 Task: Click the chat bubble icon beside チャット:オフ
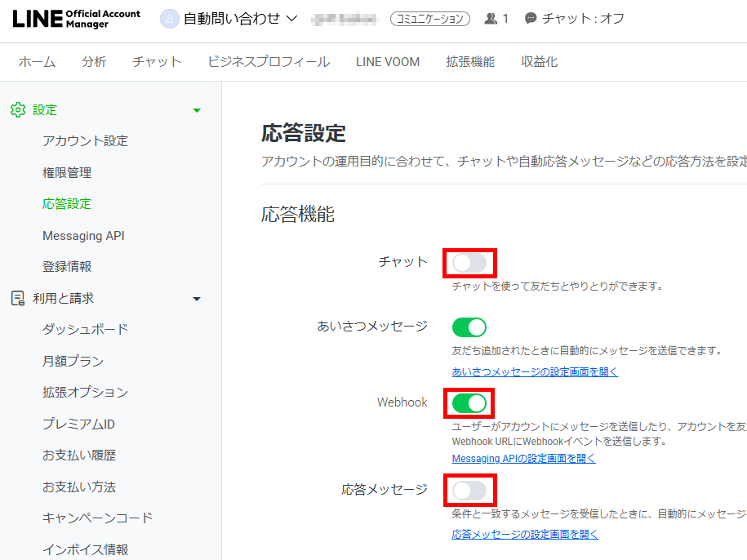click(530, 19)
